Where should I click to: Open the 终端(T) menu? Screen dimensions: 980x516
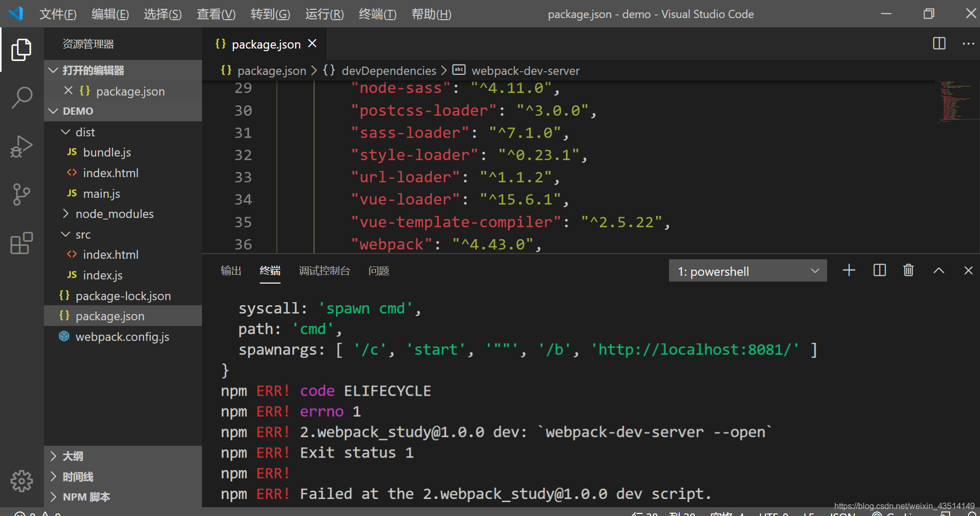(378, 14)
